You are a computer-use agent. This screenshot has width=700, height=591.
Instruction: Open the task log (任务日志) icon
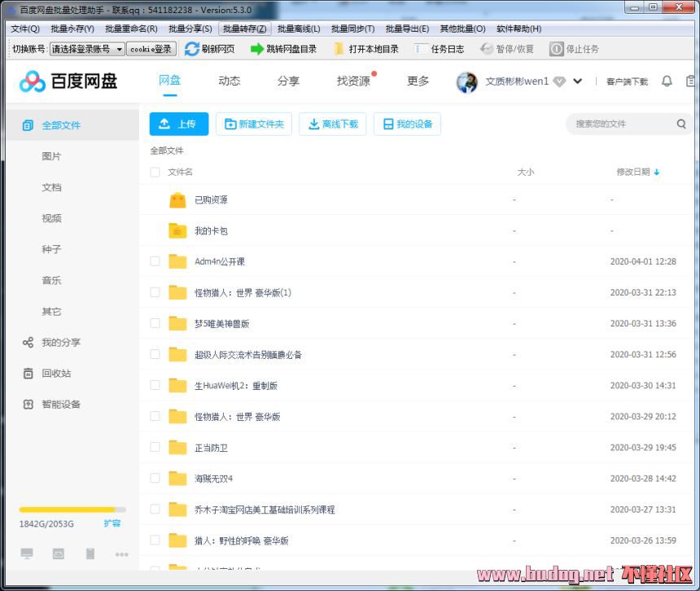(x=421, y=49)
